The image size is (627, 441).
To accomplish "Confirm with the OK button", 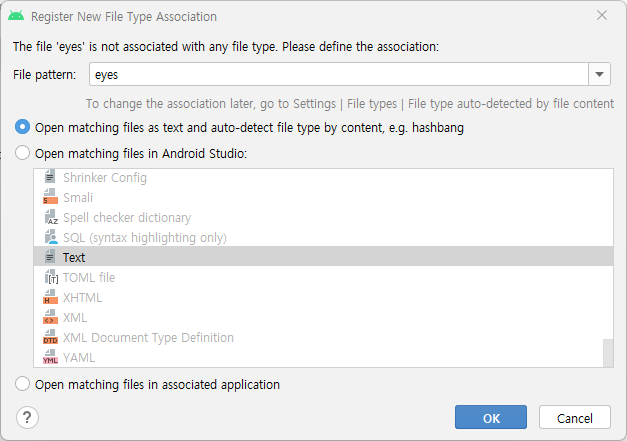I will pos(491,417).
